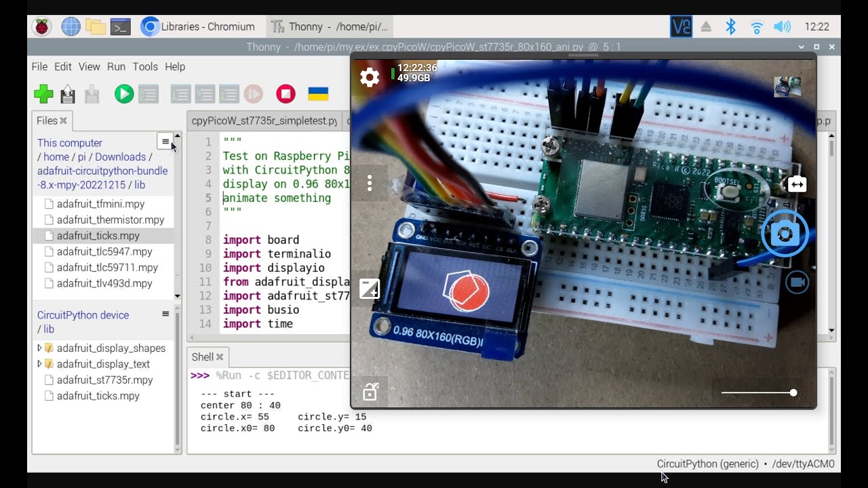
Task: Click the eject media tray icon
Action: (x=706, y=26)
